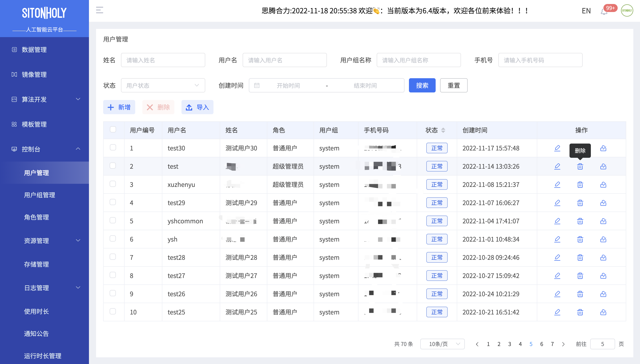
Task: Check the box for user test29
Action: coord(113,202)
